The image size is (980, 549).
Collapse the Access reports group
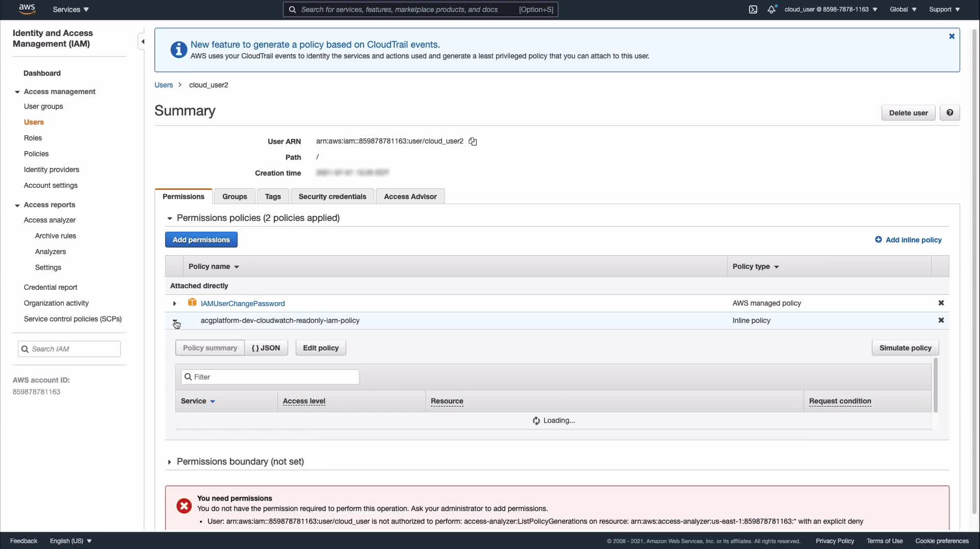pyautogui.click(x=17, y=205)
